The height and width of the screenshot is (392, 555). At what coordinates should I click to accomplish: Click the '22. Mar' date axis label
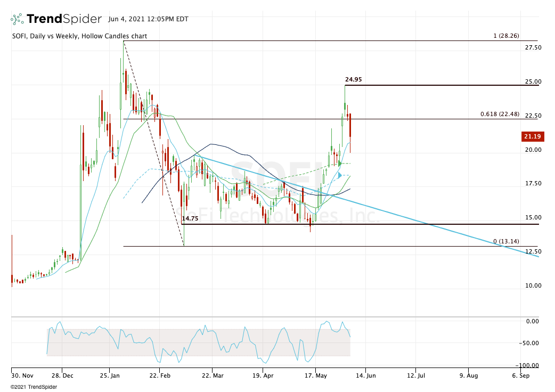[213, 375]
